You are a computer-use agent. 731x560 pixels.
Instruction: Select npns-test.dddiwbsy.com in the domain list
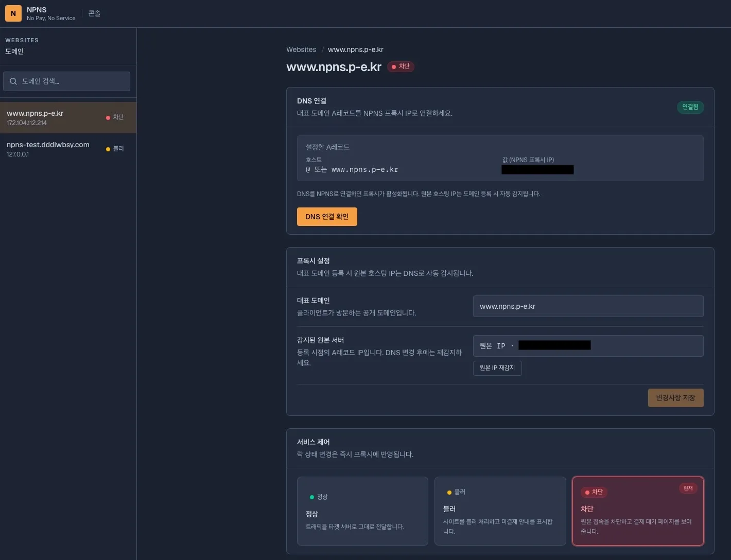pyautogui.click(x=68, y=149)
